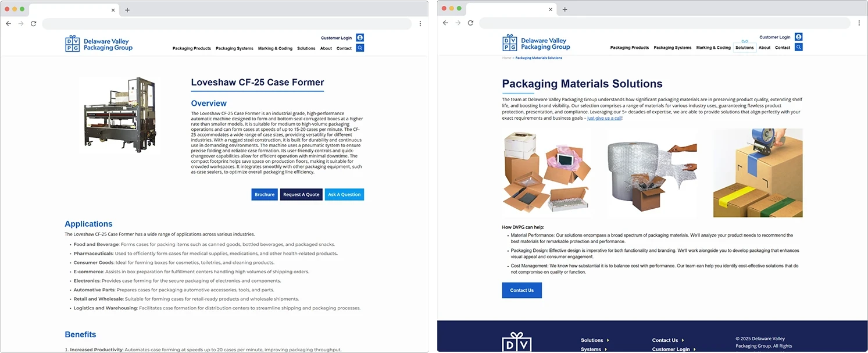Open browser kebab menu in Loveshaw window
This screenshot has width=868, height=353.
420,24
